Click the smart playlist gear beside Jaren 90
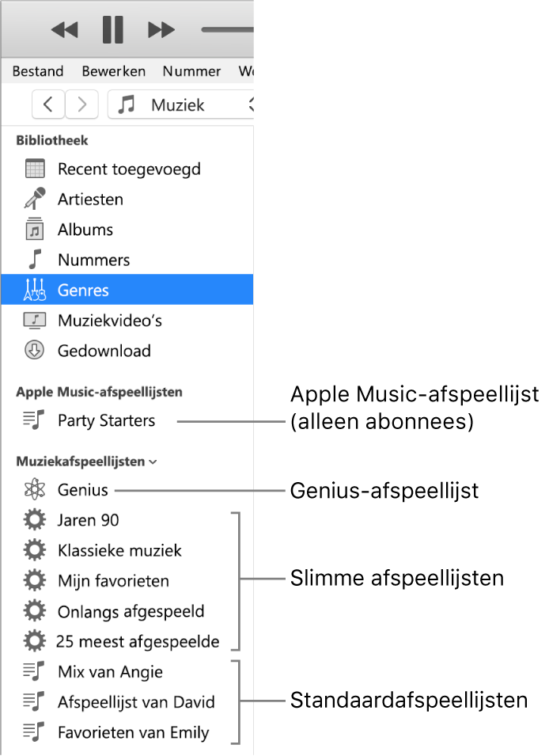Viewport: 549px width, 756px height. 35,520
